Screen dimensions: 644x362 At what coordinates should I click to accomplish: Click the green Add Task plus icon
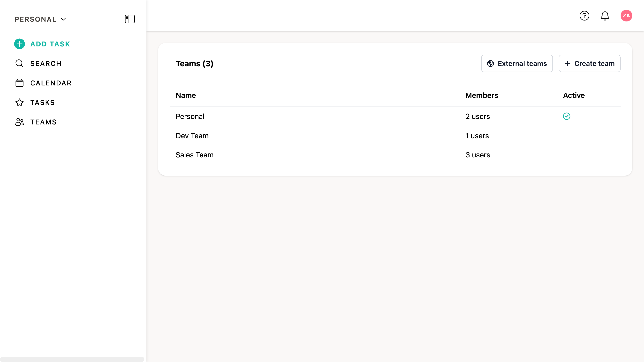tap(20, 44)
